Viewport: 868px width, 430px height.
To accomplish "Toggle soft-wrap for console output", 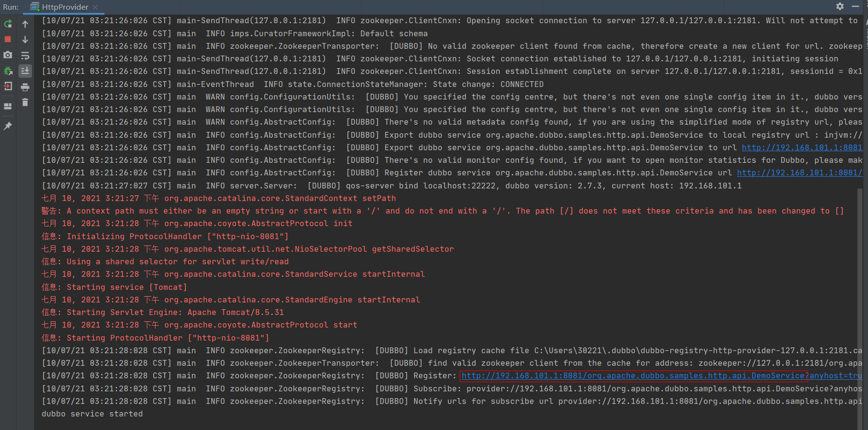I will [25, 56].
